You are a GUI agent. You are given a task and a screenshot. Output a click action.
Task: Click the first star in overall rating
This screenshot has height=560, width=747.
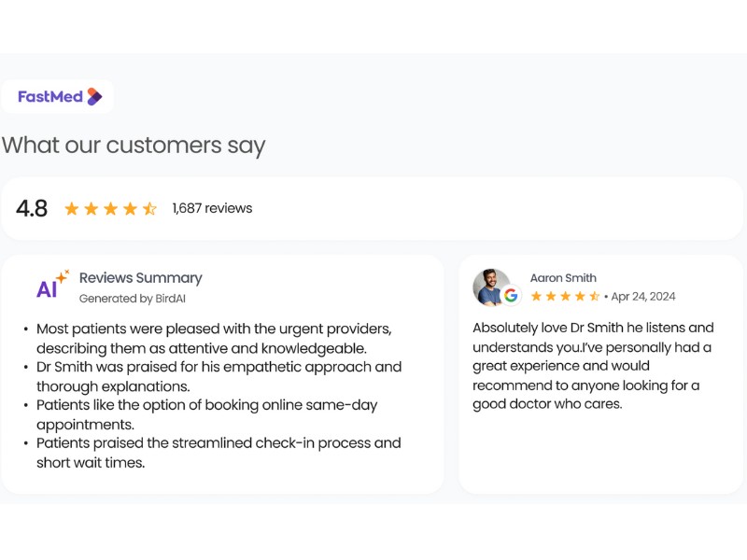[72, 209]
